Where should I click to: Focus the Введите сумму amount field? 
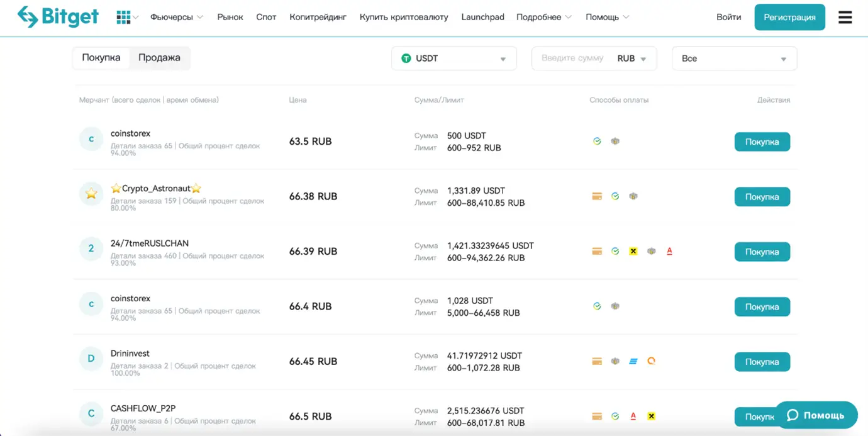[572, 59]
